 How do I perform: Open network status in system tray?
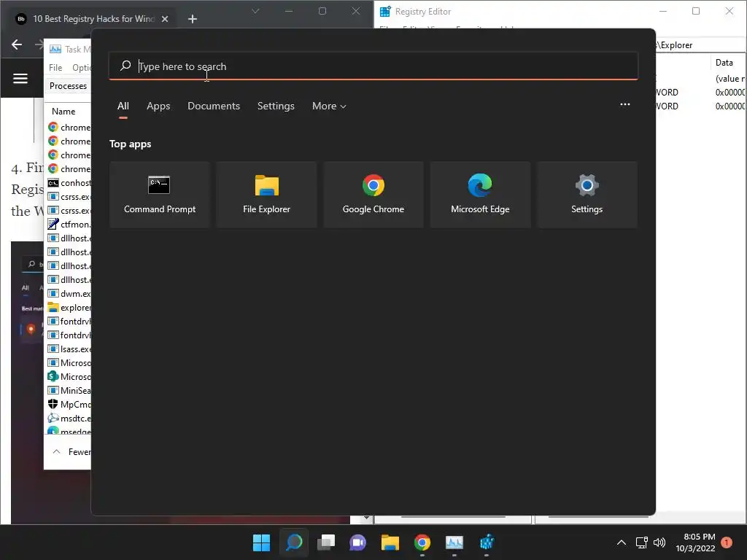pos(642,542)
